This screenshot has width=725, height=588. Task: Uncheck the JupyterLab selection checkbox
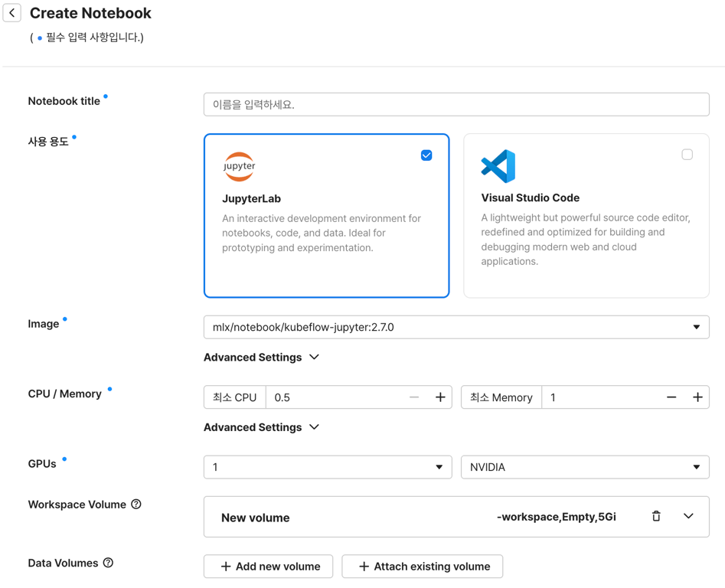(426, 155)
